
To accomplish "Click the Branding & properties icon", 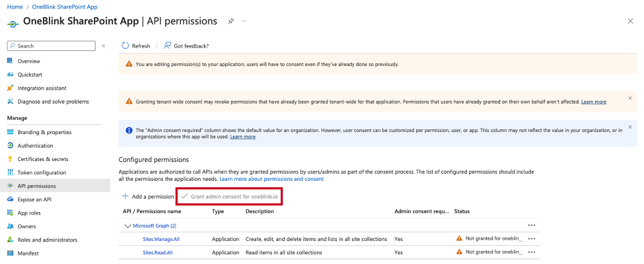I will [x=10, y=132].
